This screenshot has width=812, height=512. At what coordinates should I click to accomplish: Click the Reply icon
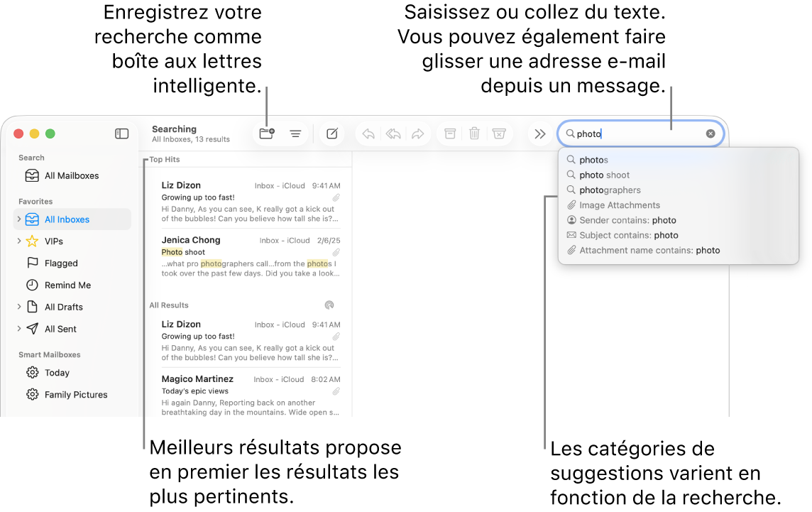[x=368, y=134]
